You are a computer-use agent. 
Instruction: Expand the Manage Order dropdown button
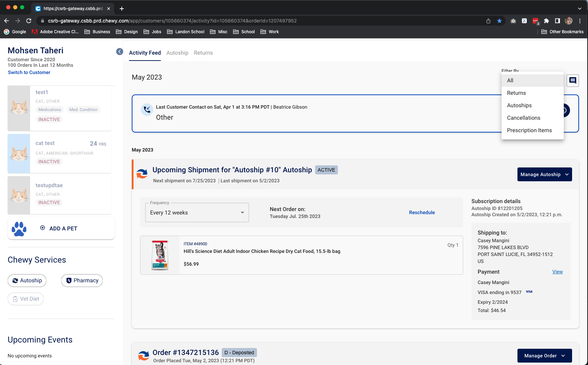click(545, 356)
